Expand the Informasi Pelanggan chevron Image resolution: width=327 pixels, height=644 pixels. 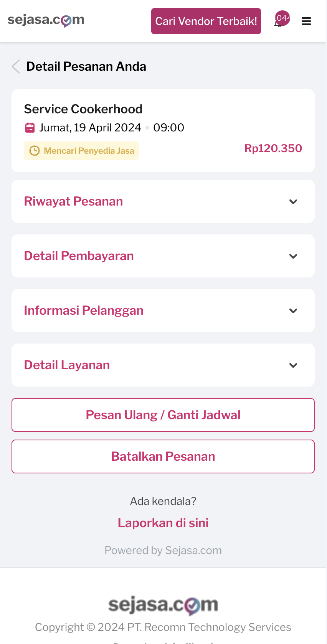[x=293, y=311]
